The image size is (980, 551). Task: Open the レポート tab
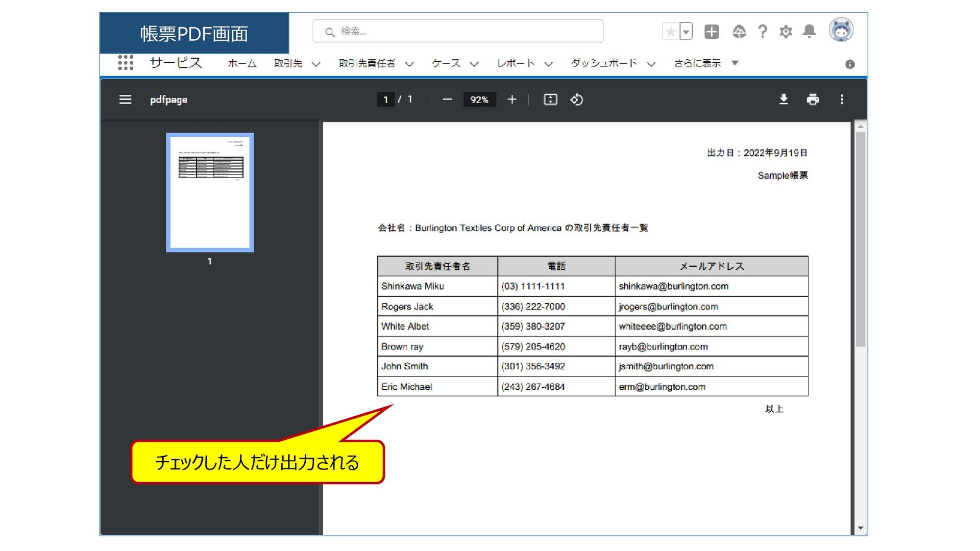pyautogui.click(x=516, y=63)
